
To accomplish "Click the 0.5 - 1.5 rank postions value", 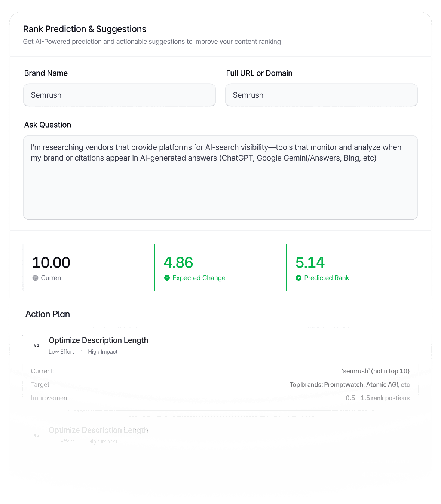I will click(x=377, y=398).
